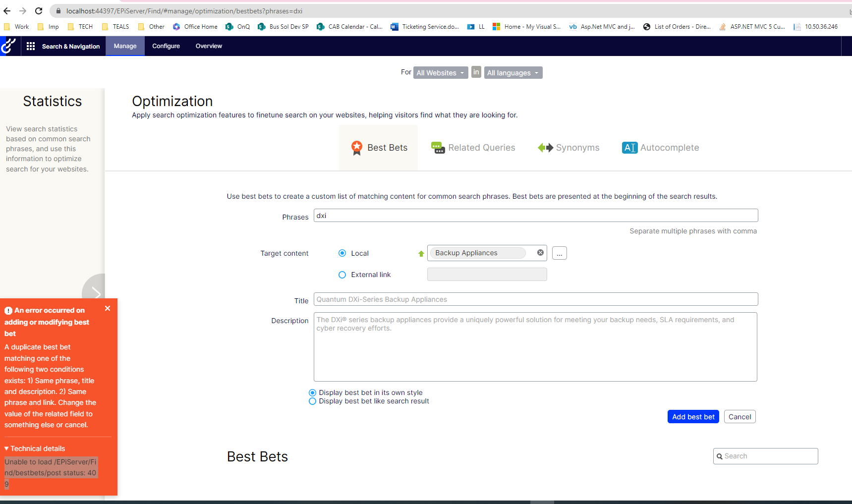Click the Cancel button
852x504 pixels.
tap(739, 417)
